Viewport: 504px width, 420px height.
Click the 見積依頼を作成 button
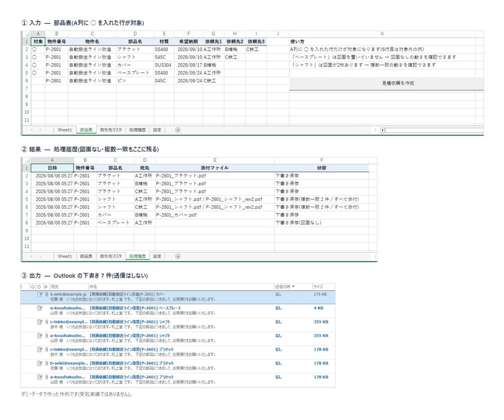point(387,83)
